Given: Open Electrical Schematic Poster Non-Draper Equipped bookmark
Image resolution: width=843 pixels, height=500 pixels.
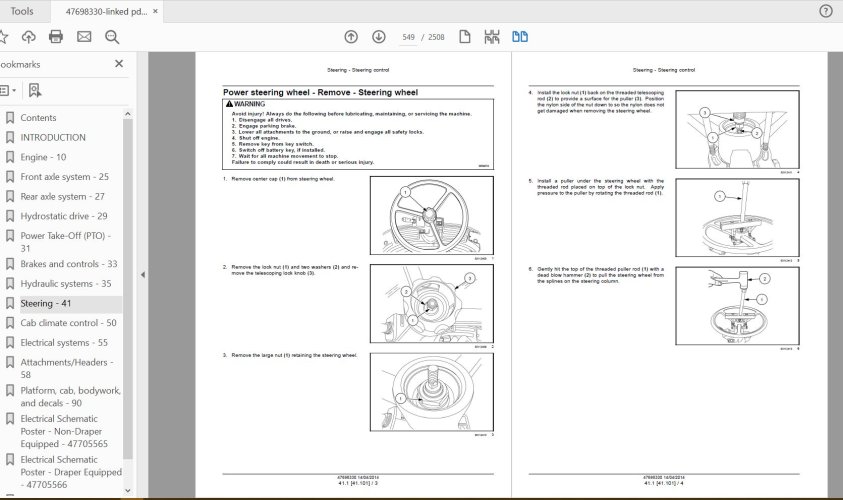Looking at the screenshot, I should [x=64, y=431].
